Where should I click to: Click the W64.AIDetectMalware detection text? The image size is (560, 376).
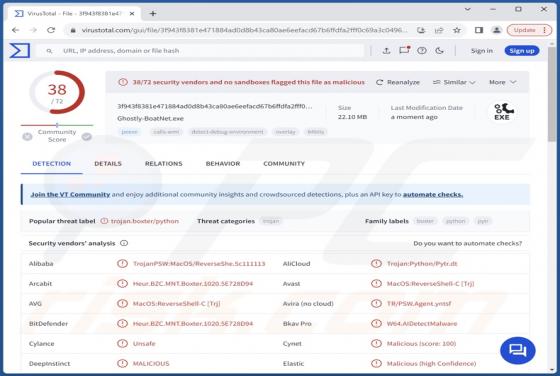point(422,324)
